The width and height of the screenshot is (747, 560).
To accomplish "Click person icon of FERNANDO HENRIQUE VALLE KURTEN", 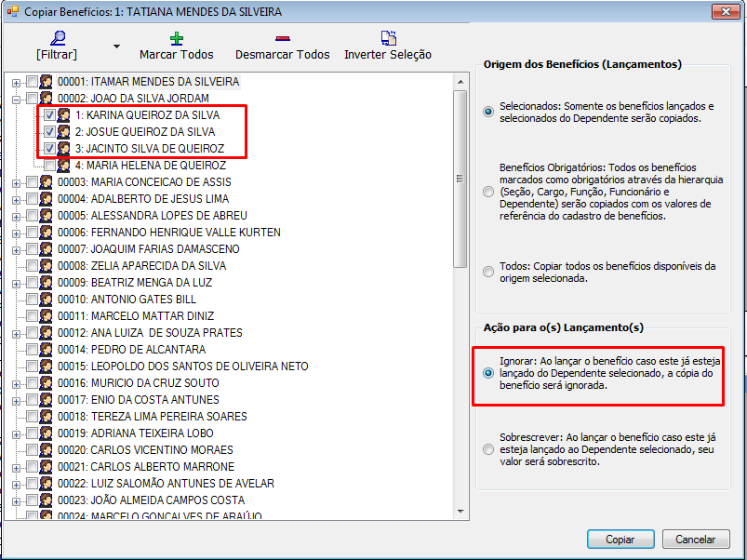I will coord(46,233).
